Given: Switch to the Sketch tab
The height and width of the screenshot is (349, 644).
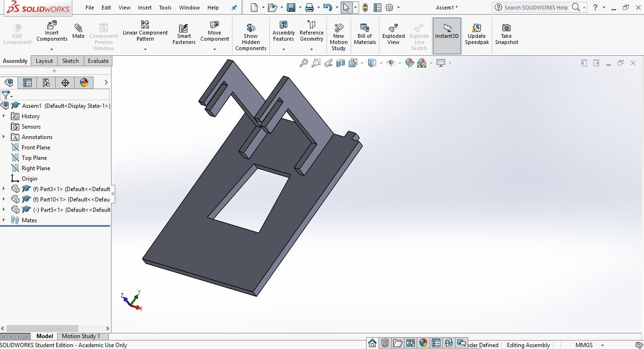Looking at the screenshot, I should 70,61.
